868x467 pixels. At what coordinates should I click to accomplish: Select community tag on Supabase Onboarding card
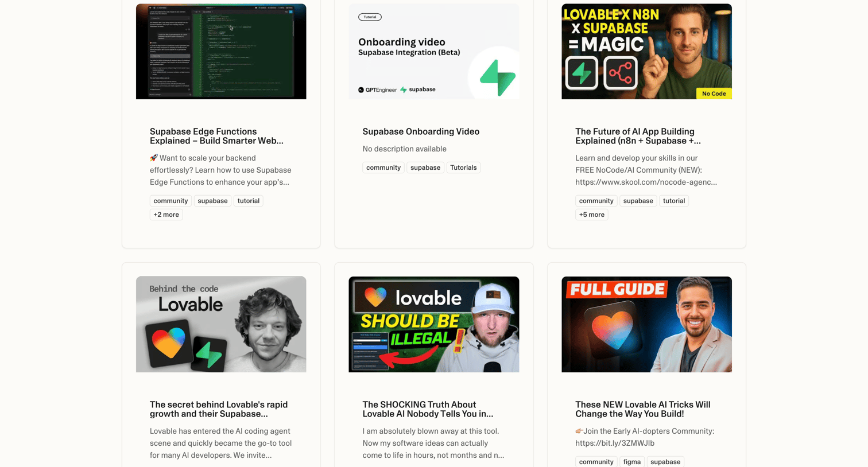click(x=383, y=168)
